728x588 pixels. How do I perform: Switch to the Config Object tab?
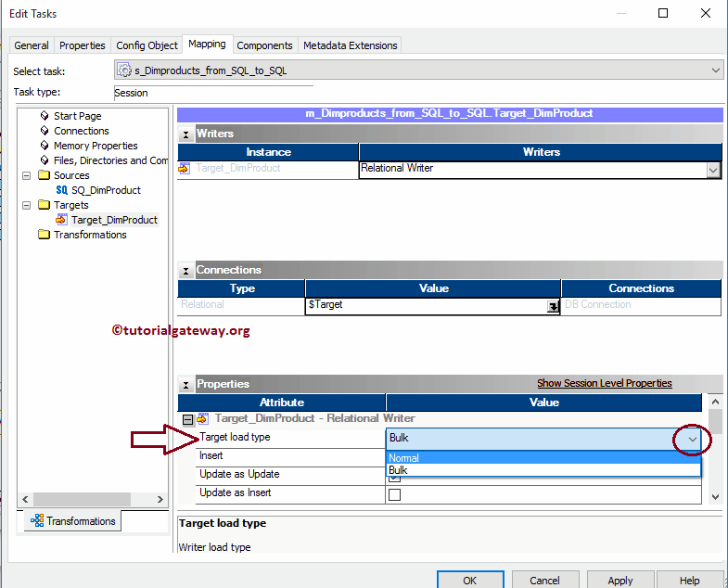[147, 45]
